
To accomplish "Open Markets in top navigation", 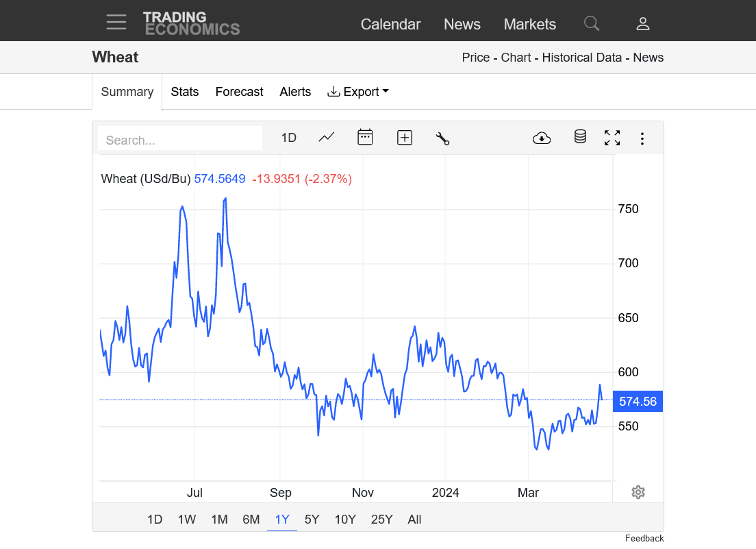I will click(529, 24).
